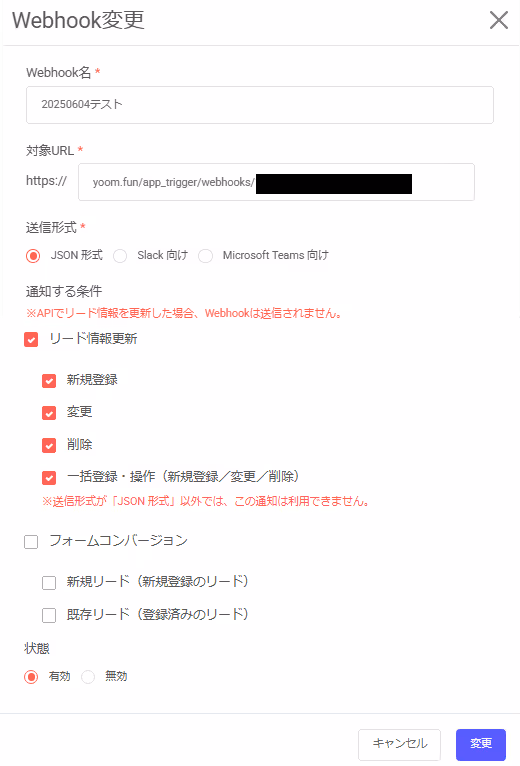Screen dimensions: 520x766
Task: Select Slack 向け radio button
Action: tap(120, 256)
